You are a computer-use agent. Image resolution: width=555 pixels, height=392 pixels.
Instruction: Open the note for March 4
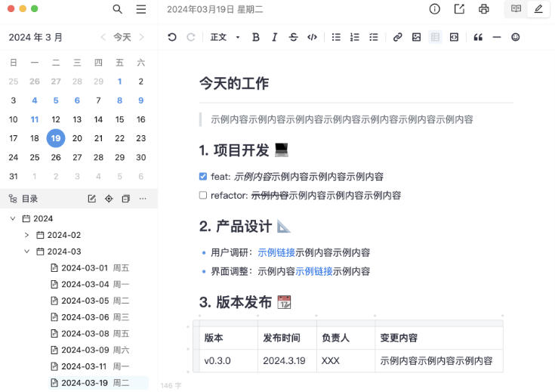coord(35,100)
